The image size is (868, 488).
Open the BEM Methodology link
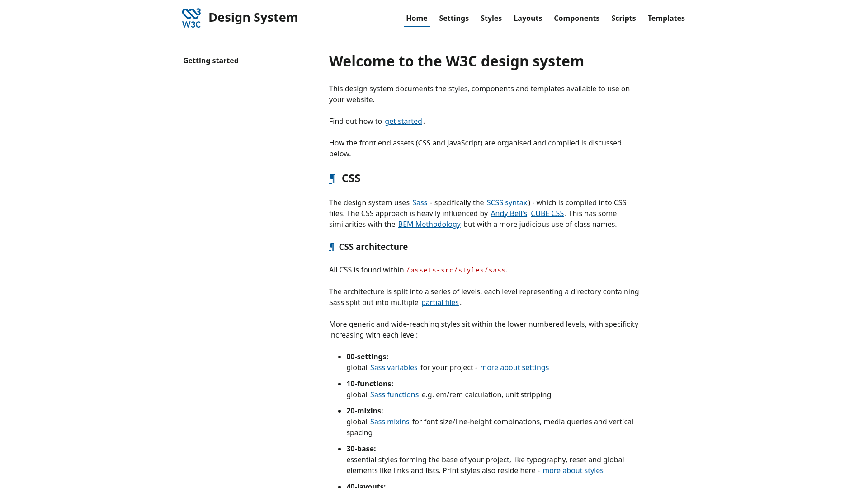click(x=429, y=224)
